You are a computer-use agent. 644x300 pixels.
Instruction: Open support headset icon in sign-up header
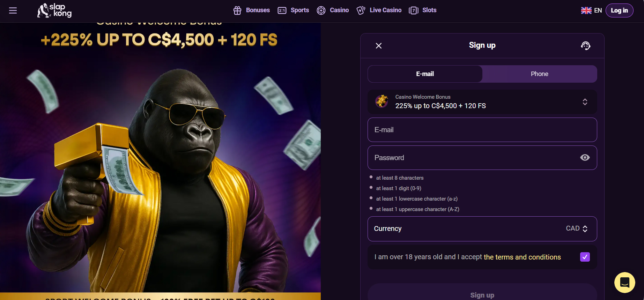pyautogui.click(x=585, y=46)
